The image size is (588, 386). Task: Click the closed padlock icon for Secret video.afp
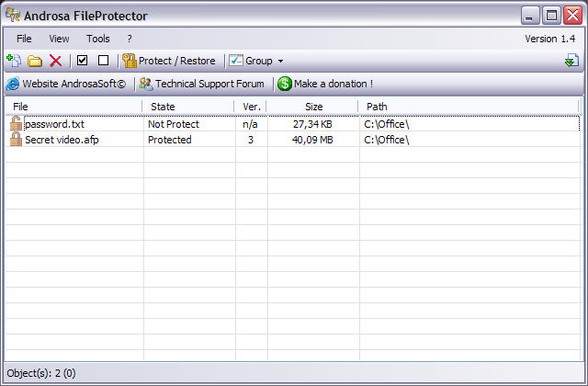(x=16, y=139)
